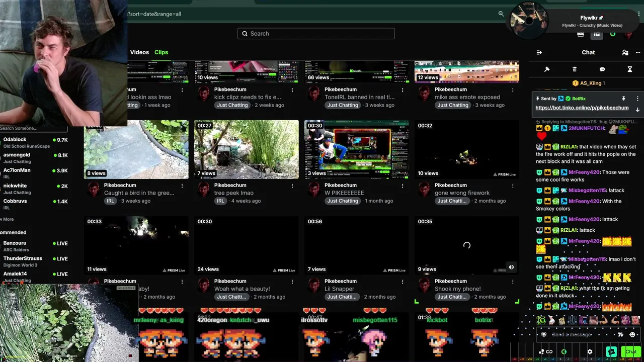Screen dimensions: 644x362
Task: Click the 'mike ass emote exposed' clip title
Action: pos(467,97)
